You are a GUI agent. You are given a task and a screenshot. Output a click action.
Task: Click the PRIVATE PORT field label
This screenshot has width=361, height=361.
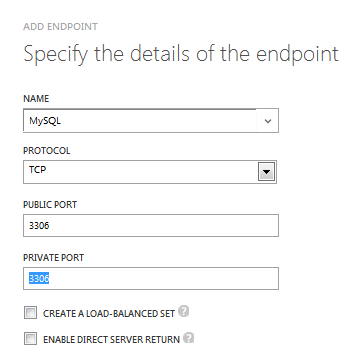click(x=53, y=257)
